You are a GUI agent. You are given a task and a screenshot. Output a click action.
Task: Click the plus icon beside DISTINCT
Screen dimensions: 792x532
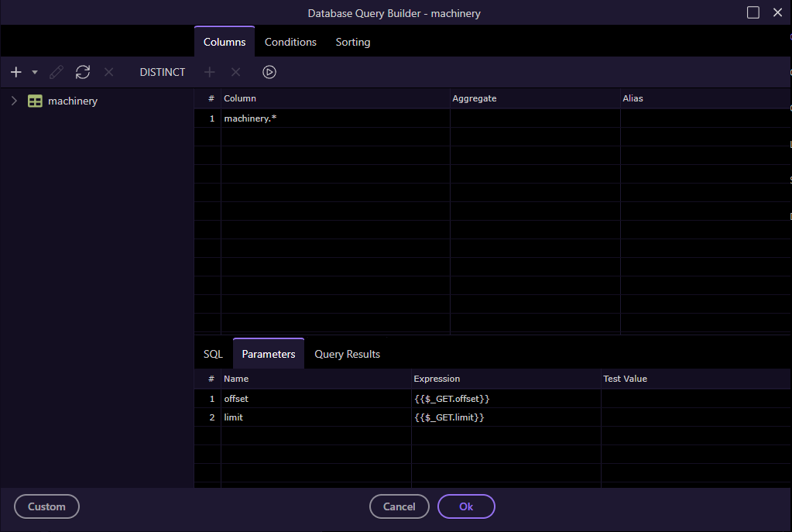[209, 71]
